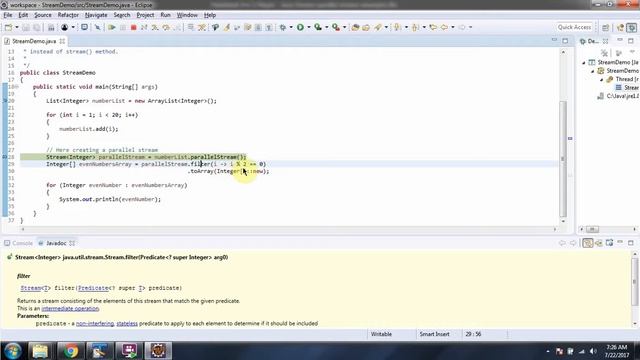Collapse the StreamDemo target tree node
The image size is (640, 360).
(x=593, y=71)
